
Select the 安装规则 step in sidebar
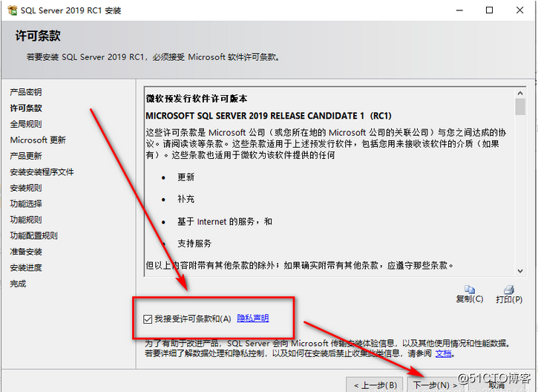[26, 188]
